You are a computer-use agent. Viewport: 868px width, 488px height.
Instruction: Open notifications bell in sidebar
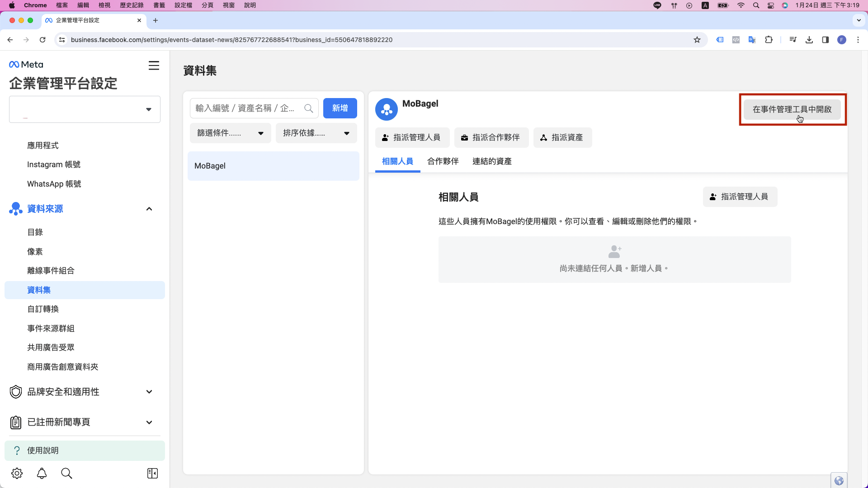[42, 473]
